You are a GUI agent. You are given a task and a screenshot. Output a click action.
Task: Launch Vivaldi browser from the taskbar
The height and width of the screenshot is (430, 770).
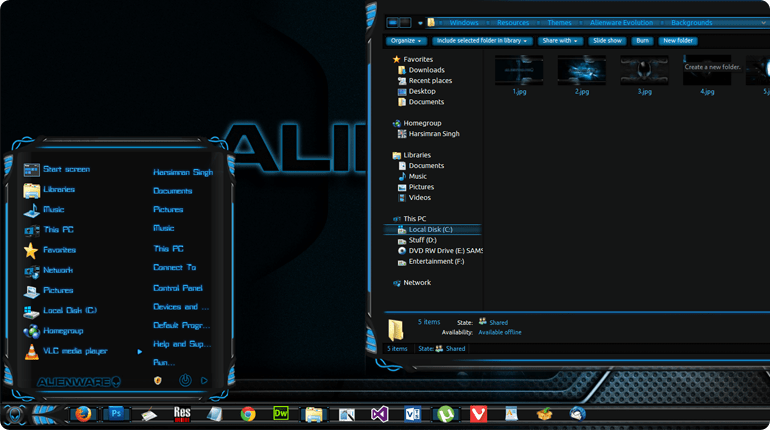(478, 414)
